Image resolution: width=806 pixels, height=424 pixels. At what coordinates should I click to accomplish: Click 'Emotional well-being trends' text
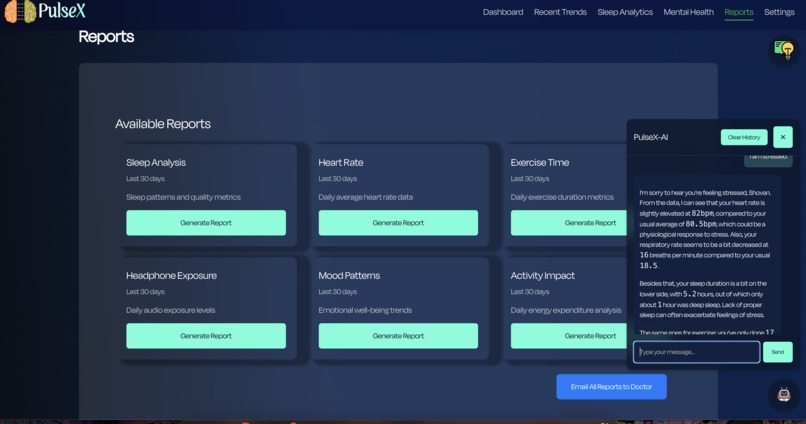coord(364,310)
